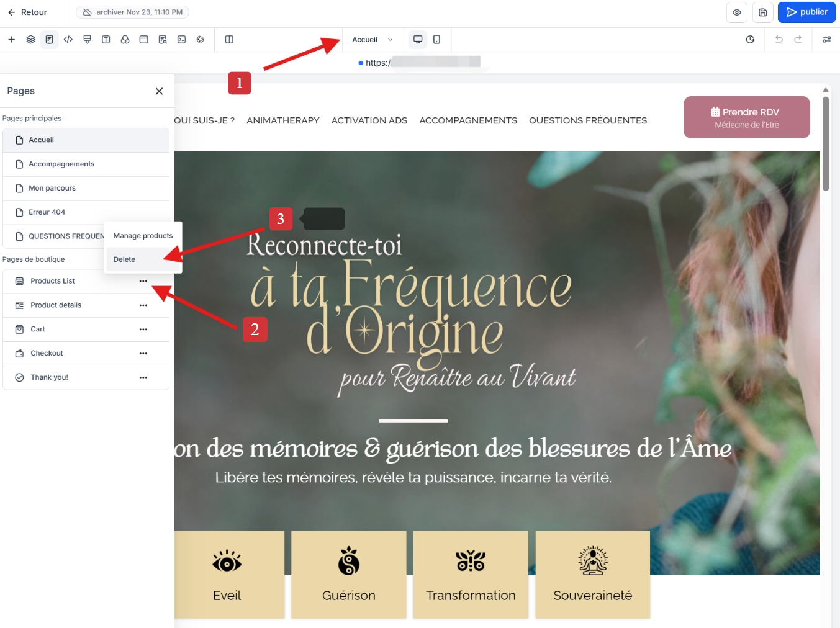The width and height of the screenshot is (840, 628).
Task: Switch to desktop view
Action: click(418, 40)
